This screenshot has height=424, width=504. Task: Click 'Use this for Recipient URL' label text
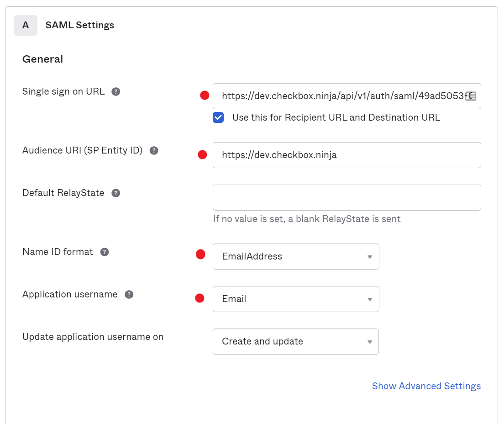coord(336,117)
